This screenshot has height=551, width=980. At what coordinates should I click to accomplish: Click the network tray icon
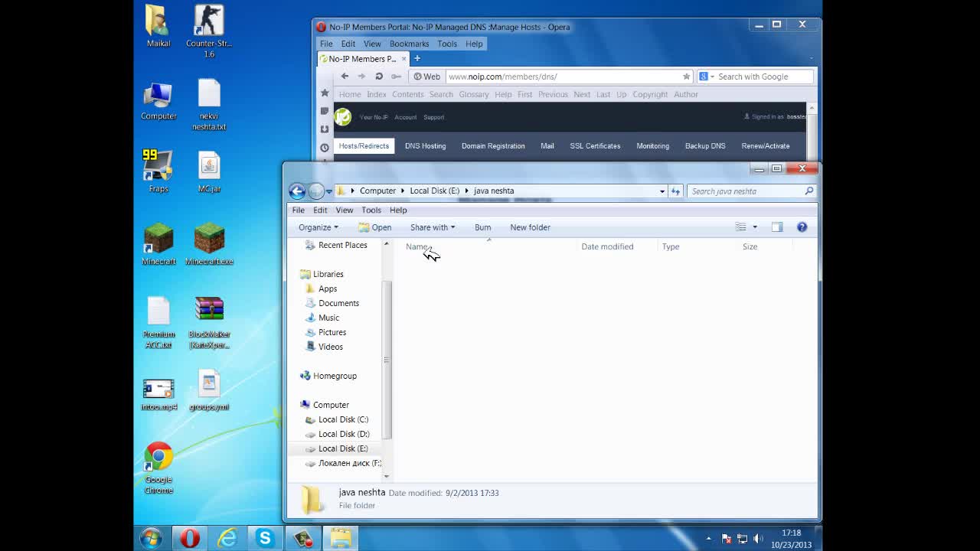742,539
